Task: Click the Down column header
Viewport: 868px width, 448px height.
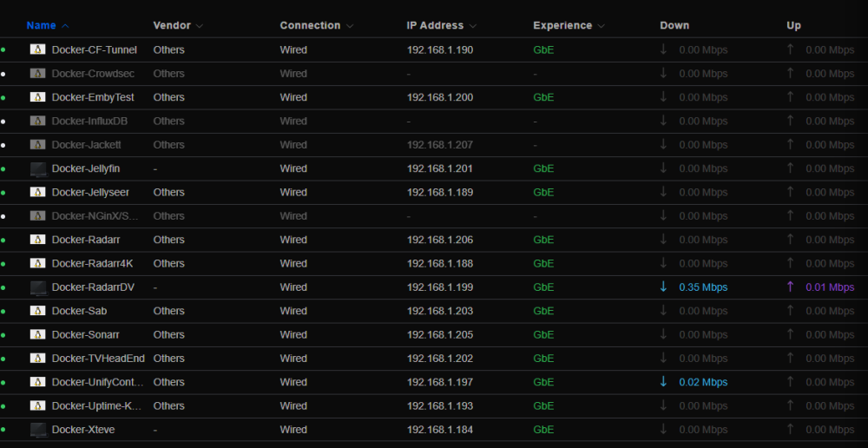Action: coord(674,25)
